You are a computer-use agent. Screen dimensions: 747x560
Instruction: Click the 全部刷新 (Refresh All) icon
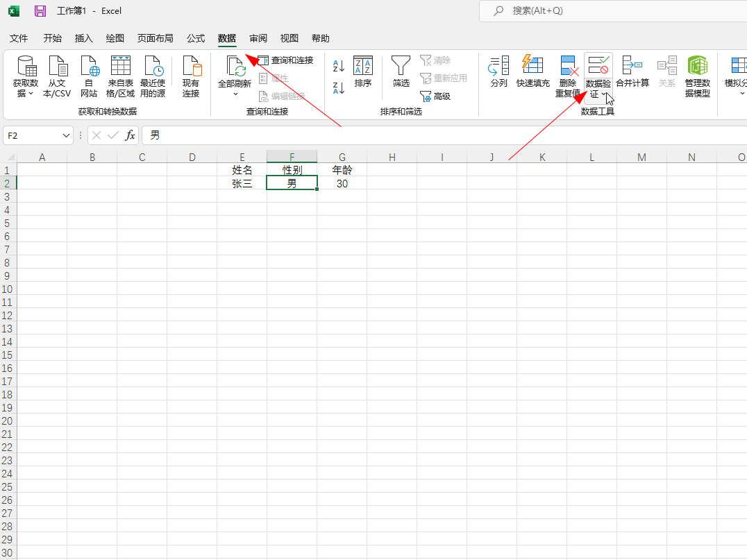pyautogui.click(x=235, y=67)
